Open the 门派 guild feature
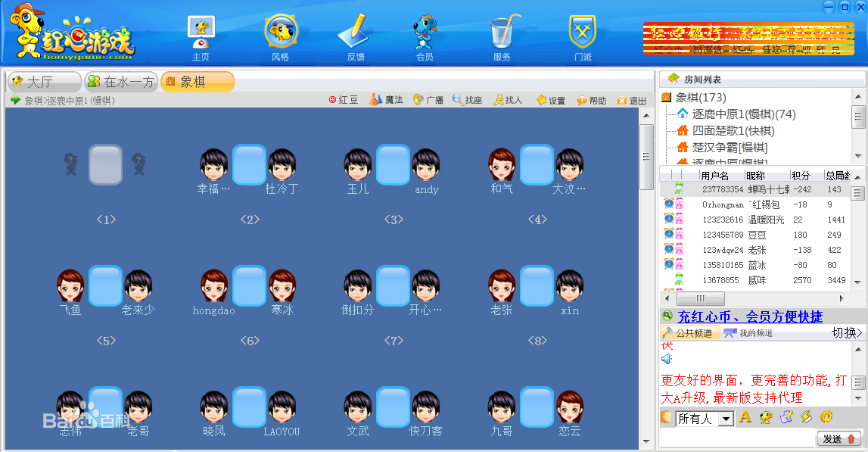 (581, 33)
